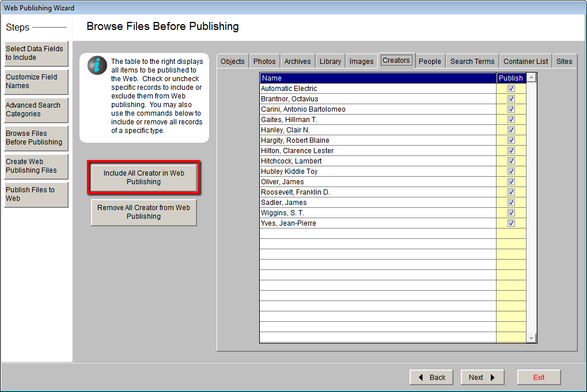The image size is (587, 392).
Task: Click the information icon in the instructions panel
Action: pyautogui.click(x=97, y=65)
